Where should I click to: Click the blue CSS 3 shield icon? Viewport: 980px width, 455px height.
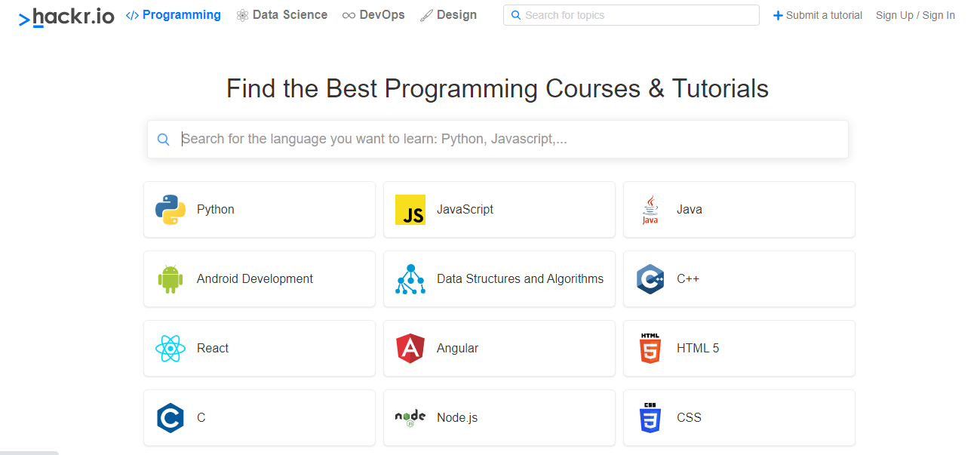click(650, 418)
